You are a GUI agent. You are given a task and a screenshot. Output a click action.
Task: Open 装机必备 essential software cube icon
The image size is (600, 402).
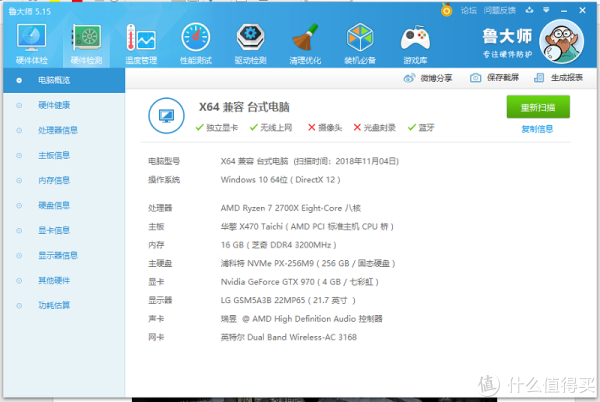[x=360, y=44]
